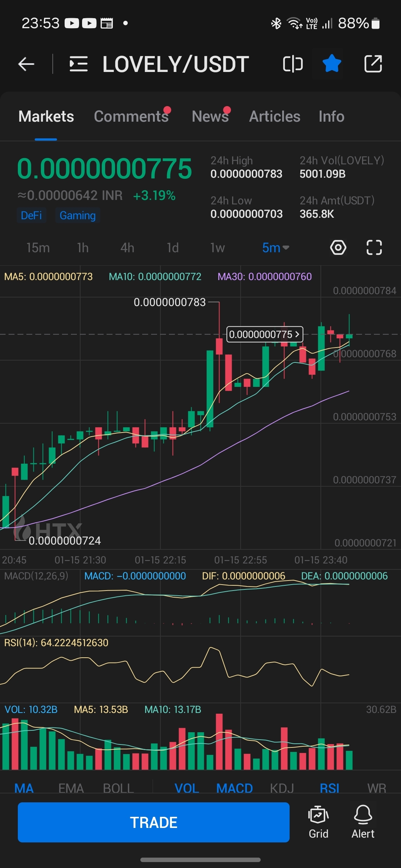The width and height of the screenshot is (401, 868).
Task: Turn on the KDJ indicator
Action: click(x=282, y=788)
